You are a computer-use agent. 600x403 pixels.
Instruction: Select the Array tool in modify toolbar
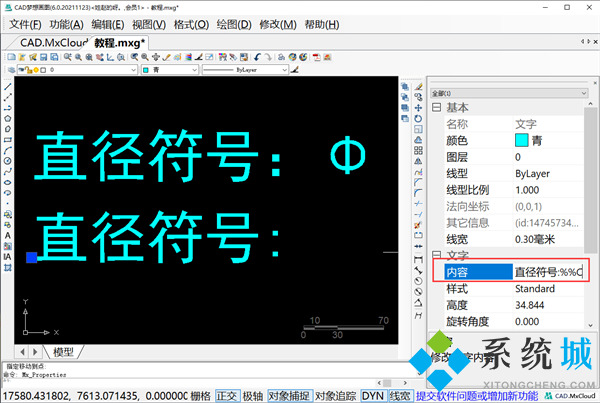(419, 150)
